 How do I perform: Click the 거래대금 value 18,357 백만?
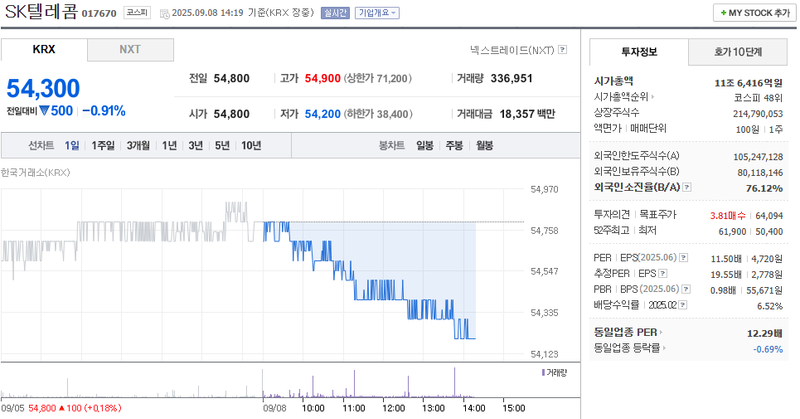coord(527,114)
